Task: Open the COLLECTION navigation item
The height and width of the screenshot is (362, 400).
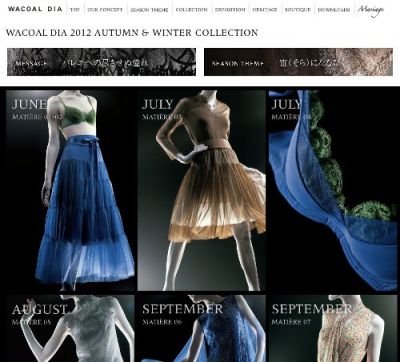Action: pyautogui.click(x=191, y=10)
